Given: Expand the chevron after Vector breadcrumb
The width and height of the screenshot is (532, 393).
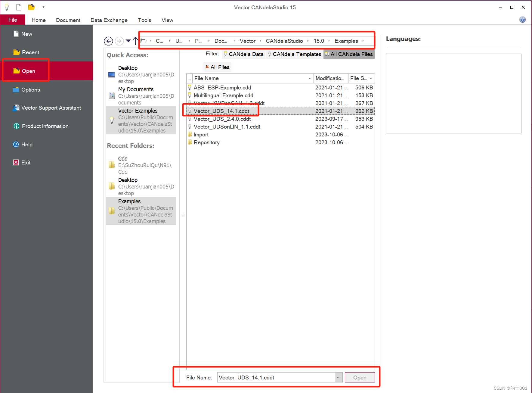Looking at the screenshot, I should (x=261, y=41).
